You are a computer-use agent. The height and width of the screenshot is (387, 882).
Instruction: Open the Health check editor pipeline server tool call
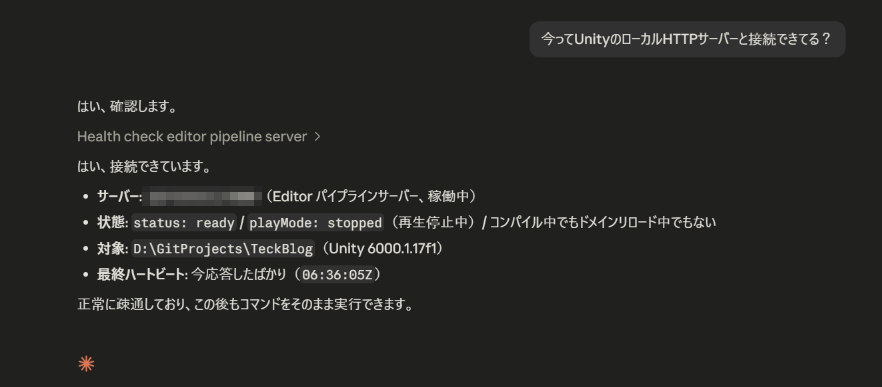tap(192, 137)
